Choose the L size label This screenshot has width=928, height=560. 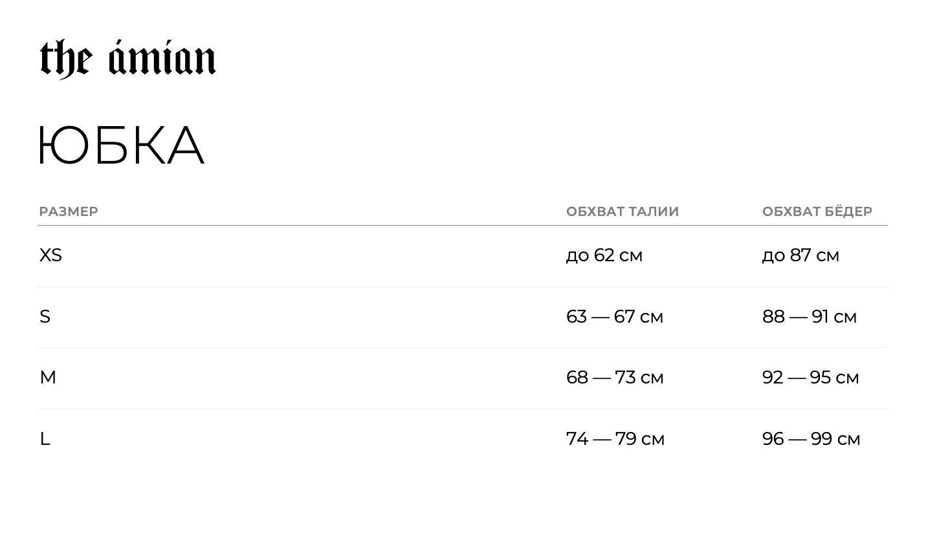pos(45,439)
